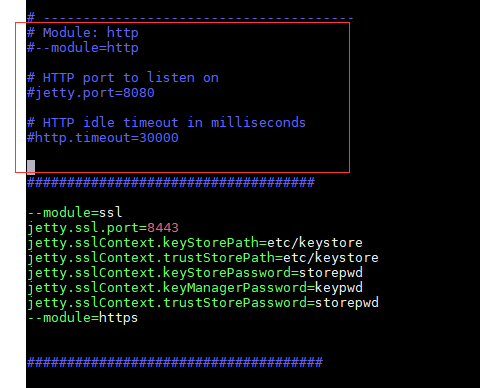Click the red 8443 port value
Viewport: 480px width, 388px height.
tap(163, 228)
